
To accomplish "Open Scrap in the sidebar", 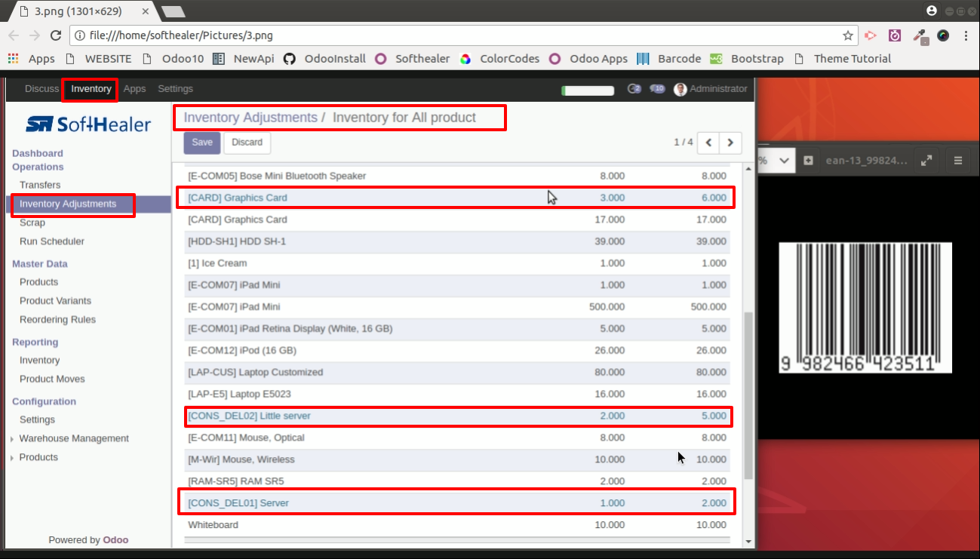I will 32,223.
